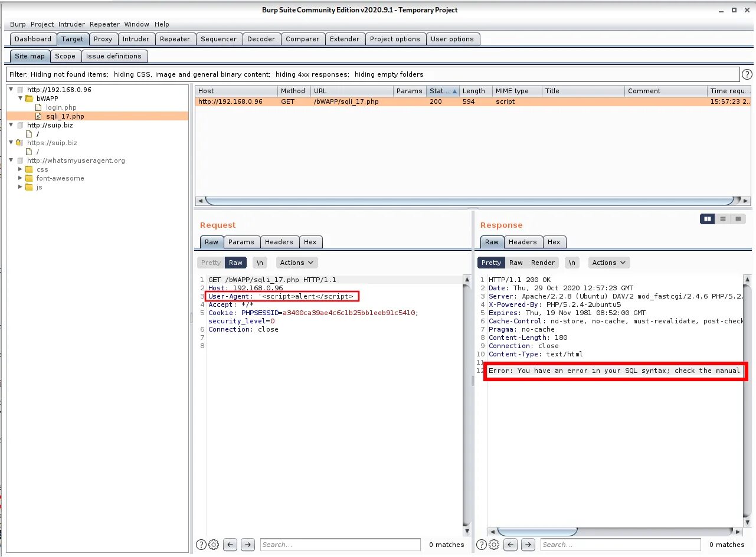Open the filter help question mark icon
The height and width of the screenshot is (557, 756).
point(747,74)
